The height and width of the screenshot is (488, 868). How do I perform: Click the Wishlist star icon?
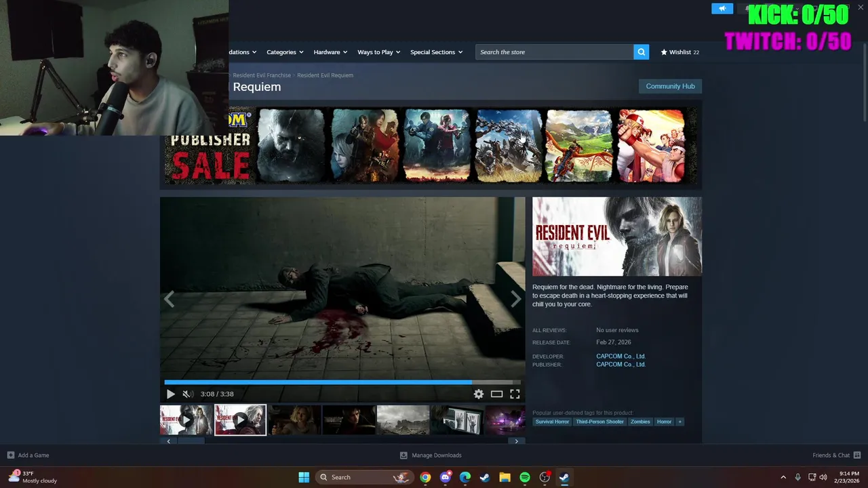click(664, 52)
